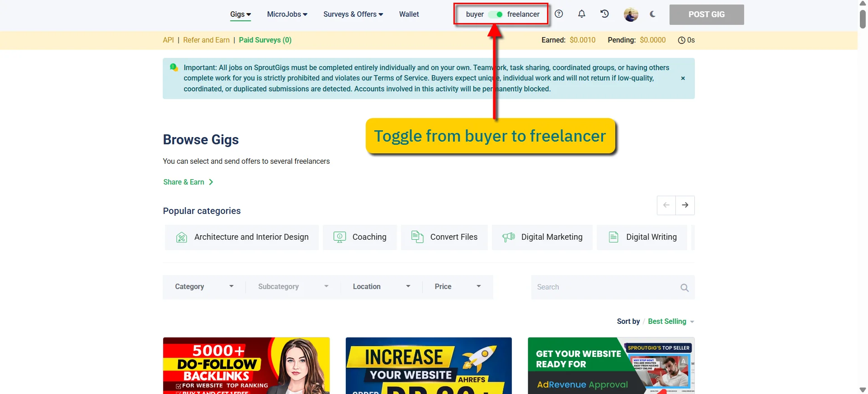The width and height of the screenshot is (868, 394).
Task: Toggle buyer to freelancer switch
Action: pos(495,14)
